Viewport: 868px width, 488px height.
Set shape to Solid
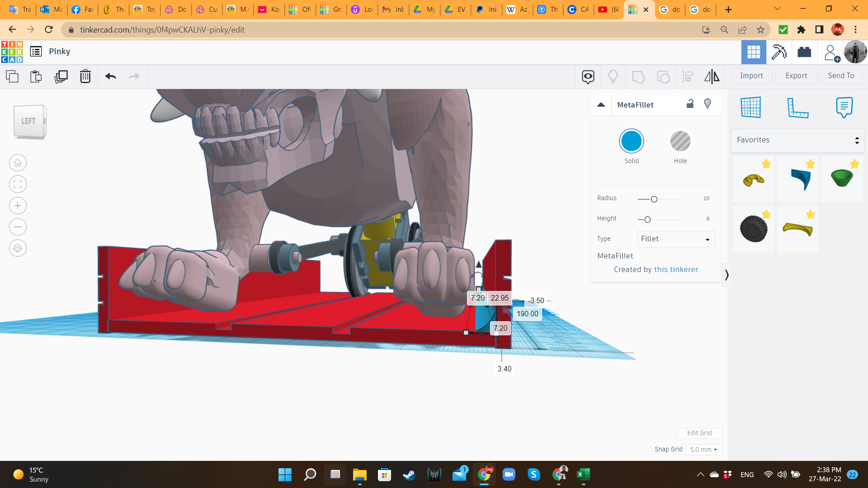point(631,141)
